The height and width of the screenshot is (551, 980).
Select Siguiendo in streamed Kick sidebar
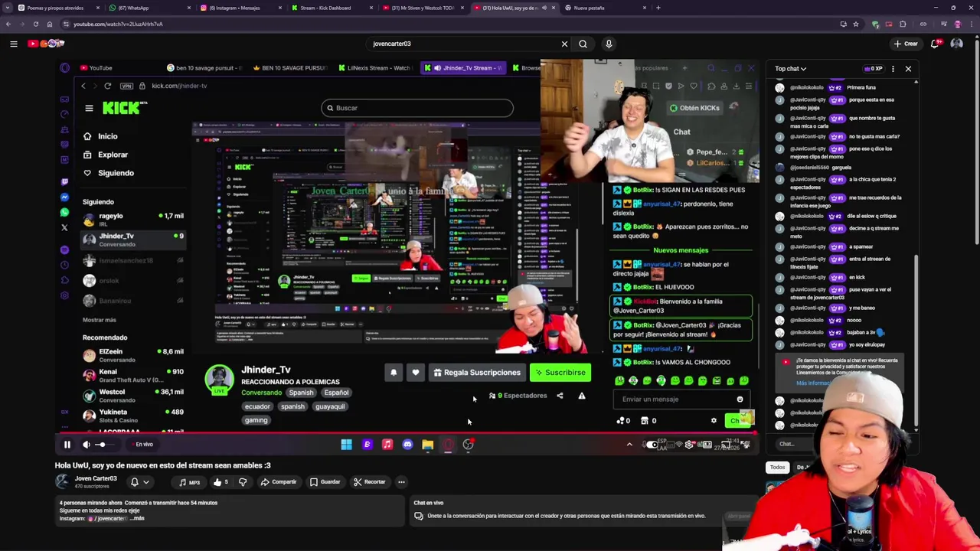click(x=116, y=173)
